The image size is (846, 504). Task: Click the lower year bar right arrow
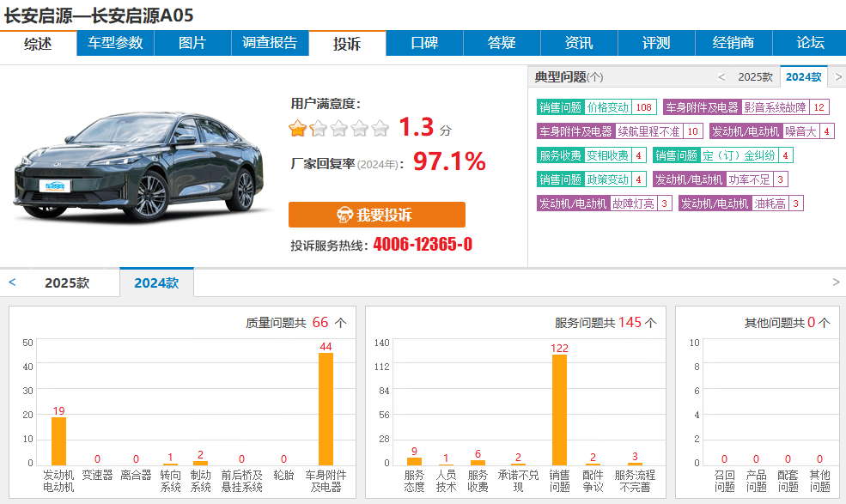tap(836, 282)
